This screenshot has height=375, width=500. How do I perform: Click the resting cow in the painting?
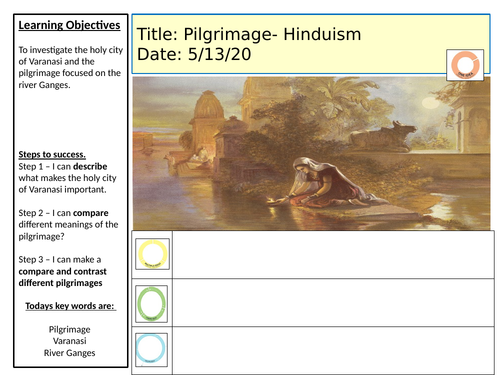tap(383, 137)
